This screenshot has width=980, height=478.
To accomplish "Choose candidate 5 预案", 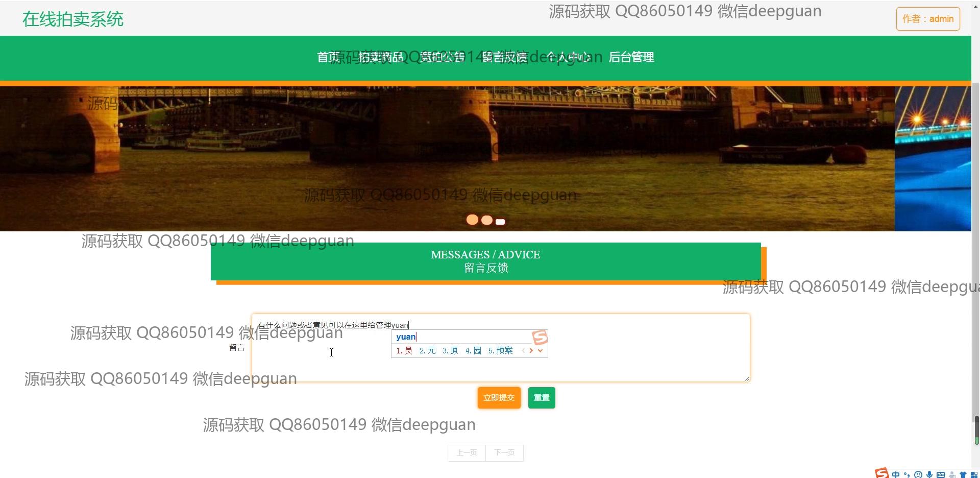I will (500, 350).
